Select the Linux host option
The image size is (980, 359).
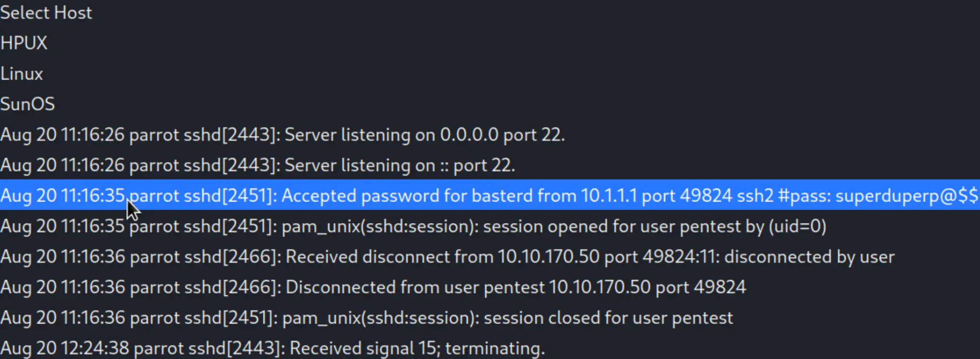22,74
